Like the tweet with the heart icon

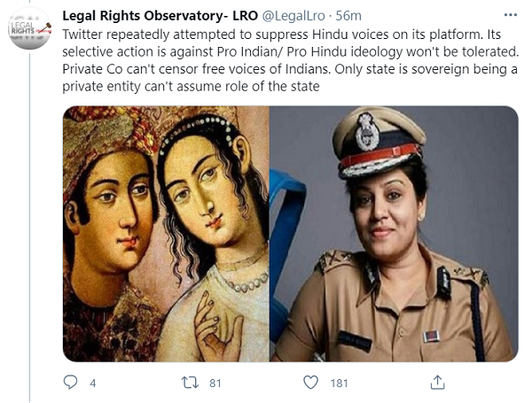point(310,383)
